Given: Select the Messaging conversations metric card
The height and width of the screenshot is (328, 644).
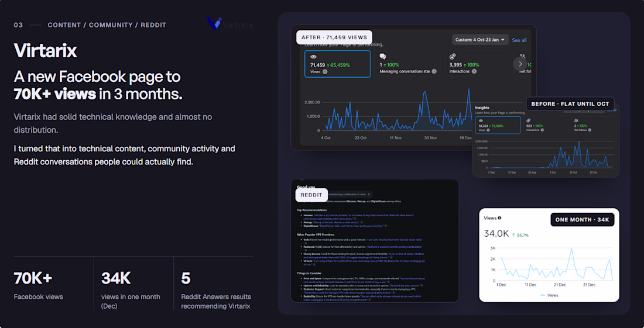Looking at the screenshot, I should tap(407, 64).
